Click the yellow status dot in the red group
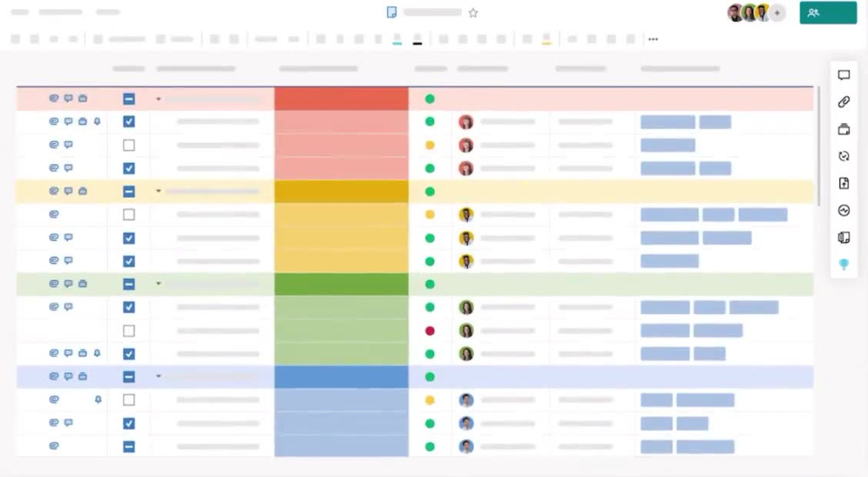 tap(430, 146)
